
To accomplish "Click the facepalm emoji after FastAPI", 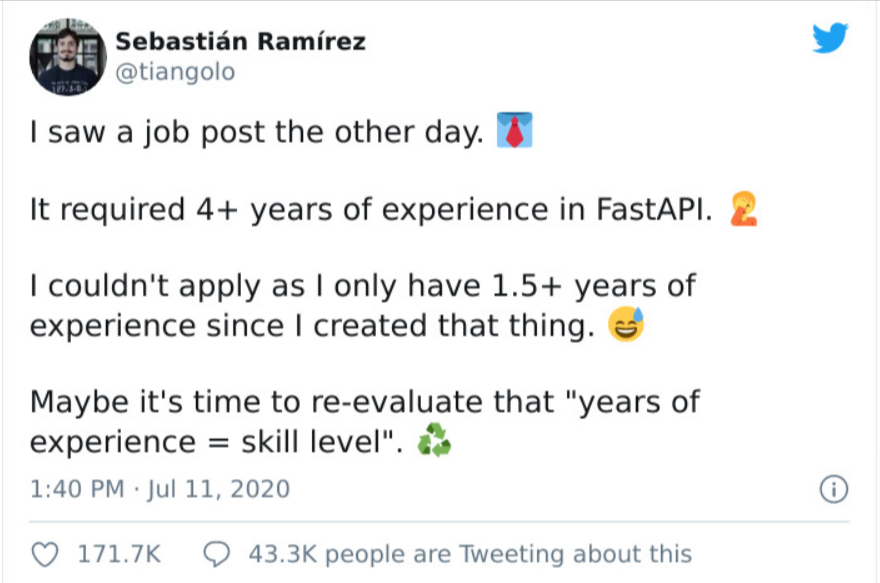I will (744, 208).
